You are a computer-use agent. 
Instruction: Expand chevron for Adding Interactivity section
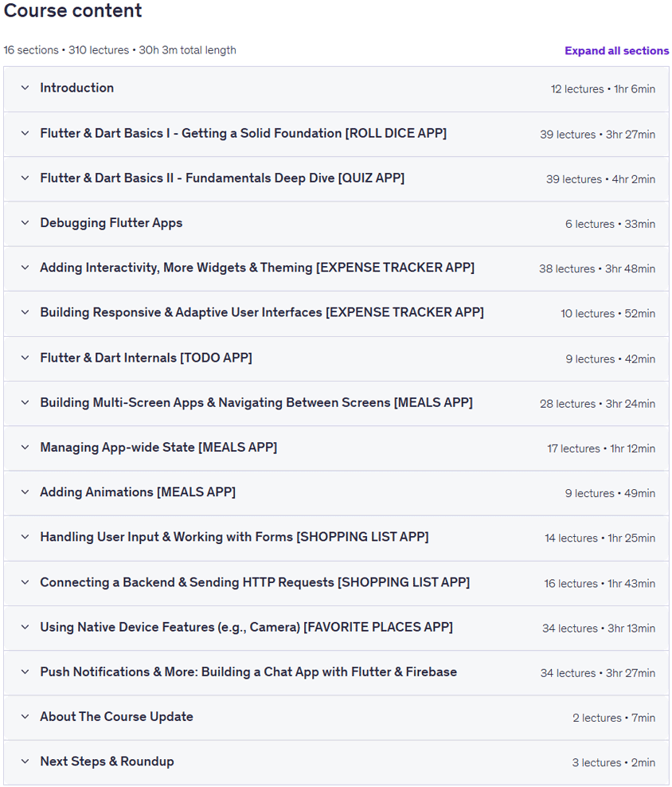[25, 268]
